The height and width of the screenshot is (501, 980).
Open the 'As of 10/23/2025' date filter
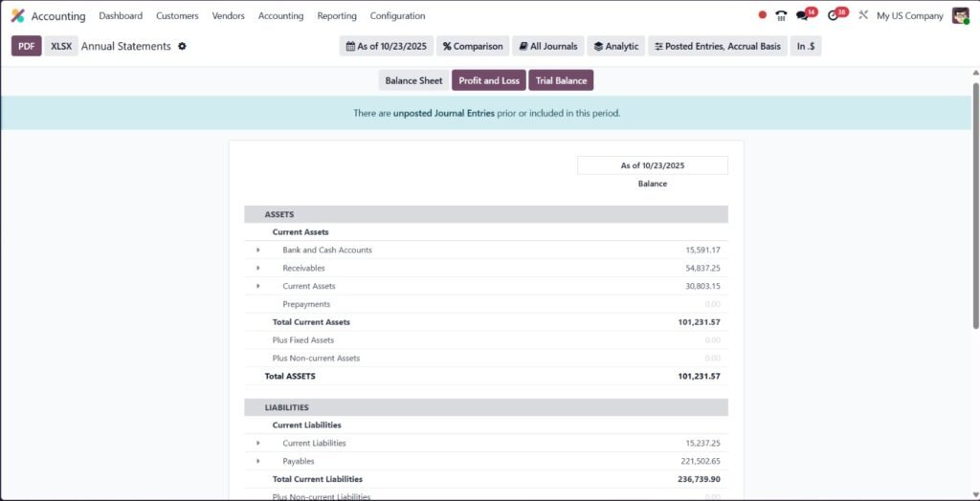[x=387, y=46]
